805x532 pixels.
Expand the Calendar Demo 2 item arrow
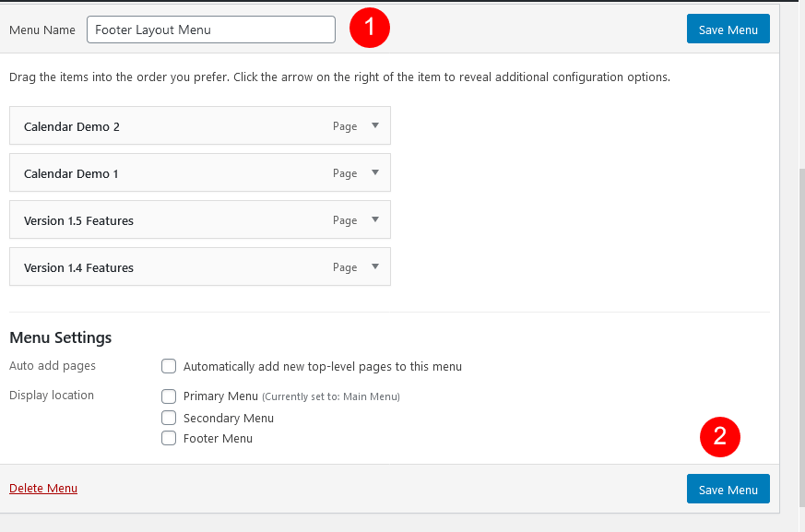[375, 125]
